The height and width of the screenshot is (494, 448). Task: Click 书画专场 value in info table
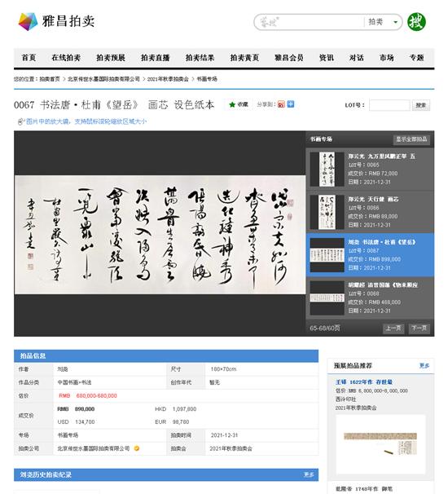(68, 435)
